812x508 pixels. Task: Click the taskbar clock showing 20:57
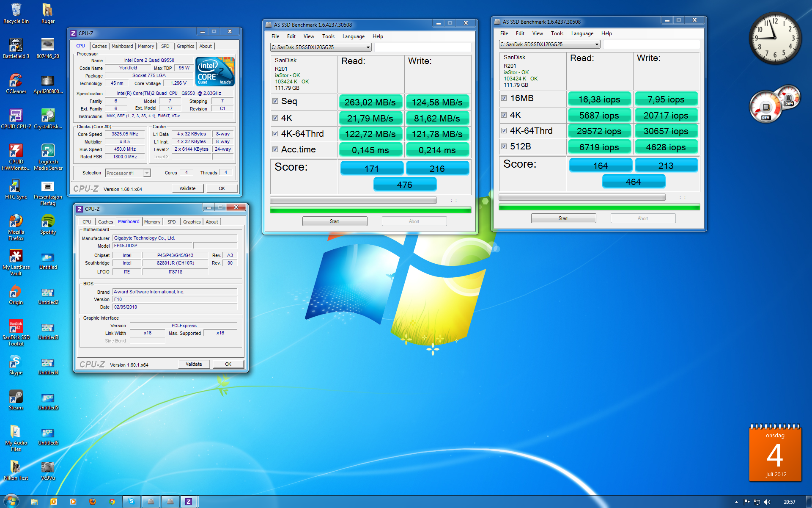pos(789,502)
